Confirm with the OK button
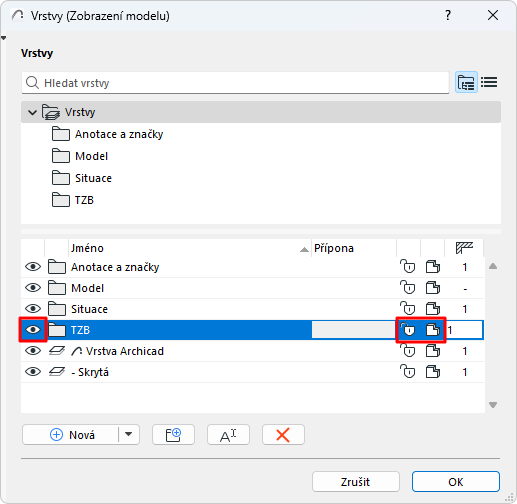 point(456,482)
